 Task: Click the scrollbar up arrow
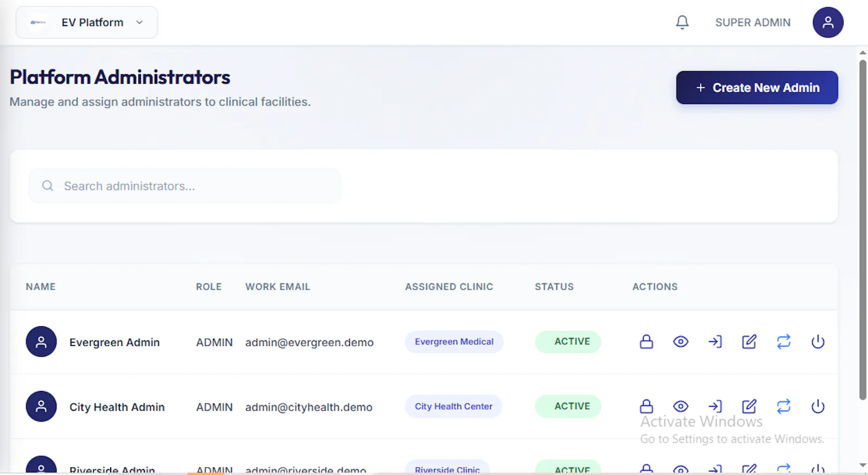point(863,53)
